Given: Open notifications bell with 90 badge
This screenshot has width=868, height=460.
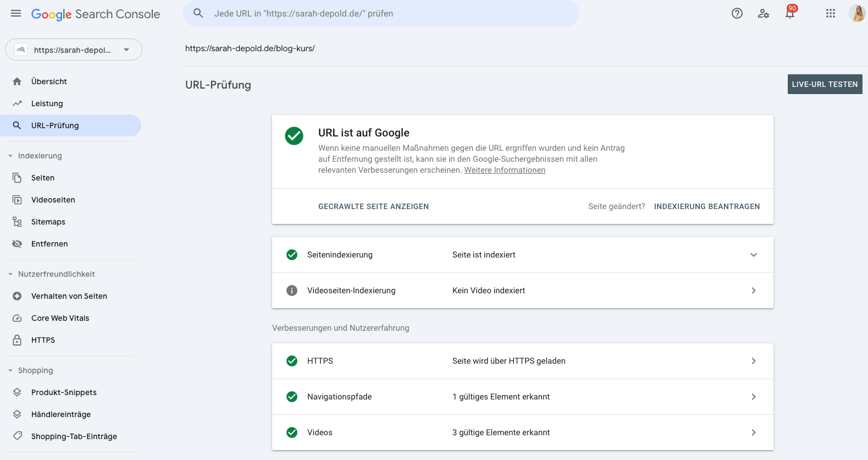Looking at the screenshot, I should click(x=790, y=13).
